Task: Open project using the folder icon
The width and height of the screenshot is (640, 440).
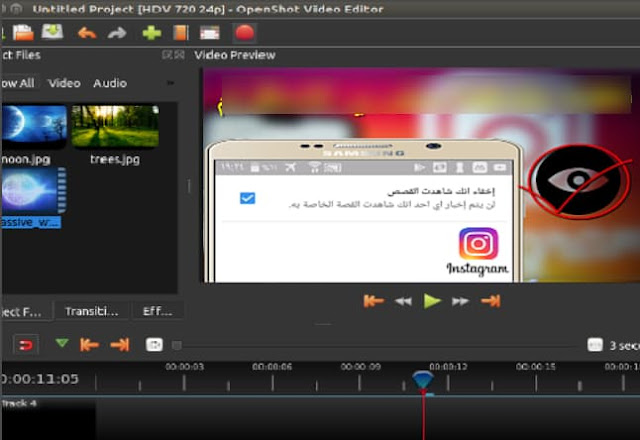Action: pos(23,33)
